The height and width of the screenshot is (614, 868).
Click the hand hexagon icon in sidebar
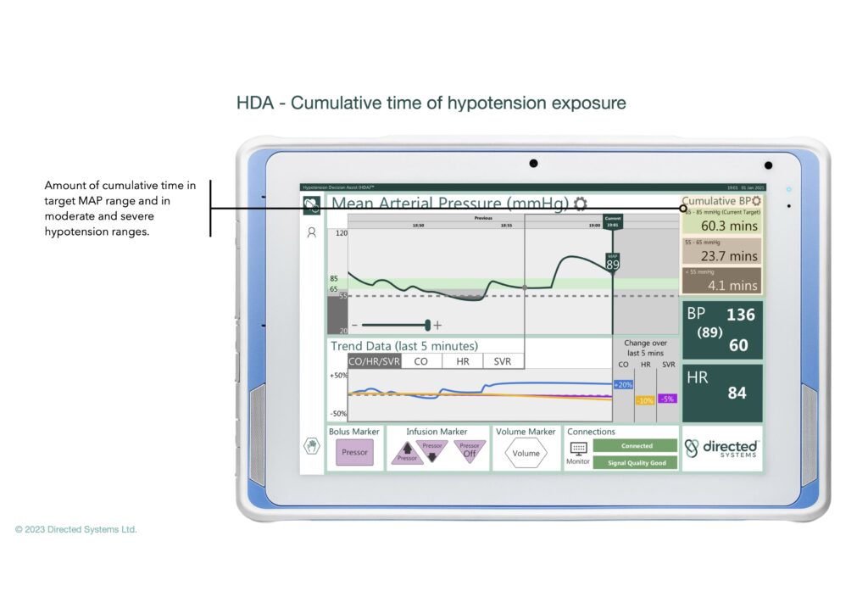[312, 446]
